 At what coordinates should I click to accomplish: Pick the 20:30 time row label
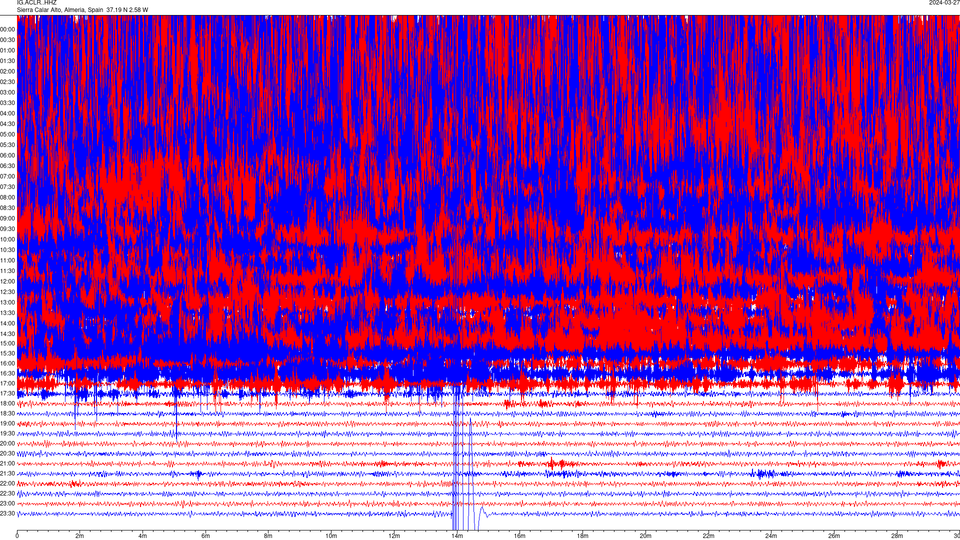pos(7,454)
